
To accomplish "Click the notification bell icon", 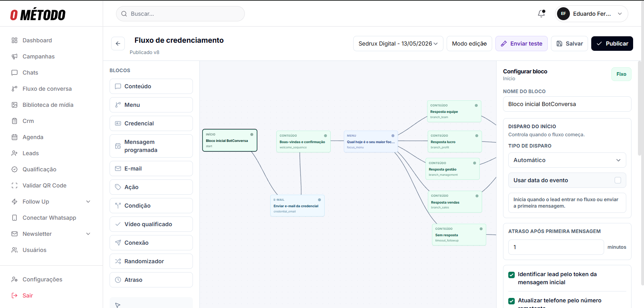I will tap(541, 14).
